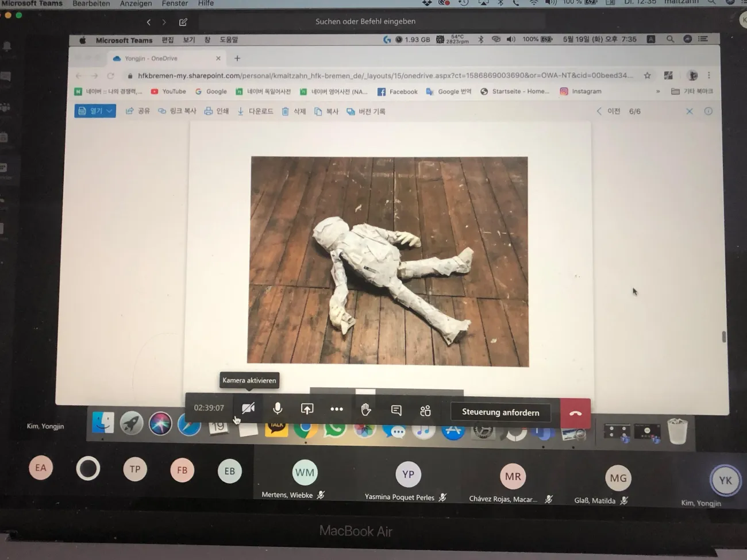Raise your hand in the meeting

(x=366, y=410)
